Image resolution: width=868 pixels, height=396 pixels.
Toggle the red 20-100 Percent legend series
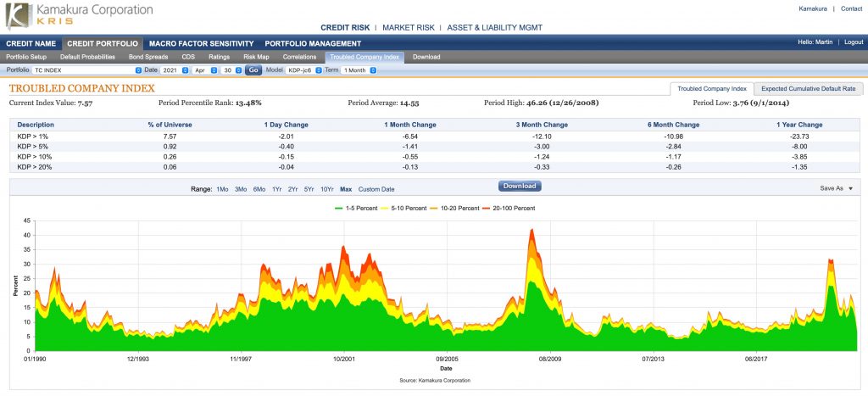[509, 209]
